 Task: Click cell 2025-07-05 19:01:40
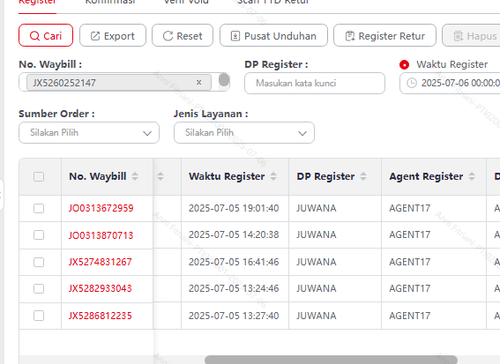click(234, 208)
